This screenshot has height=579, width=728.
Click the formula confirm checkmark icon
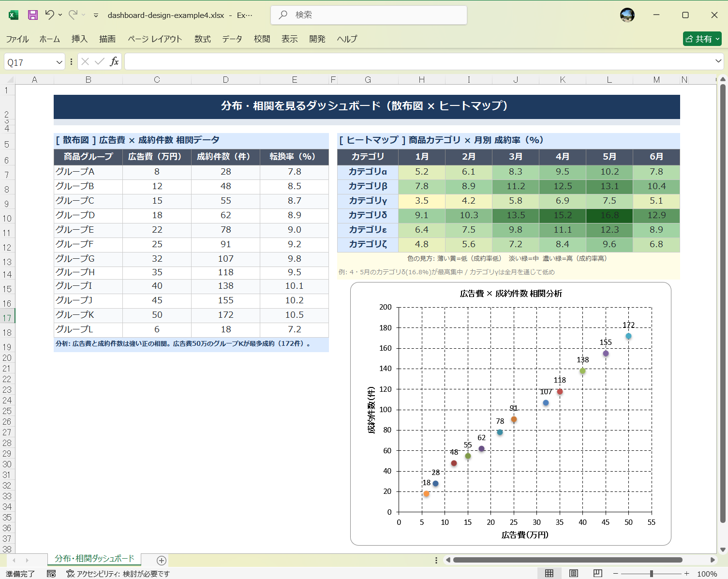point(100,61)
